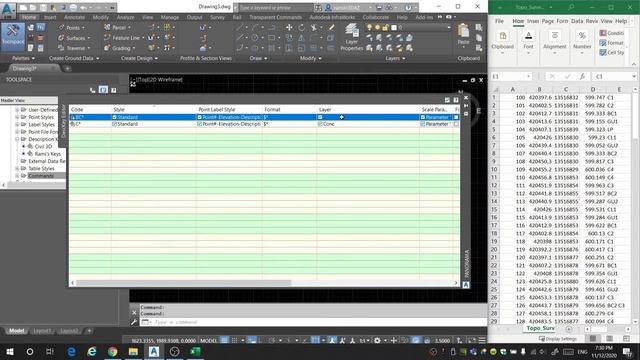Click the customization wrench icon in command line
Image resolution: width=640 pixels, height=360 pixels.
[134, 322]
